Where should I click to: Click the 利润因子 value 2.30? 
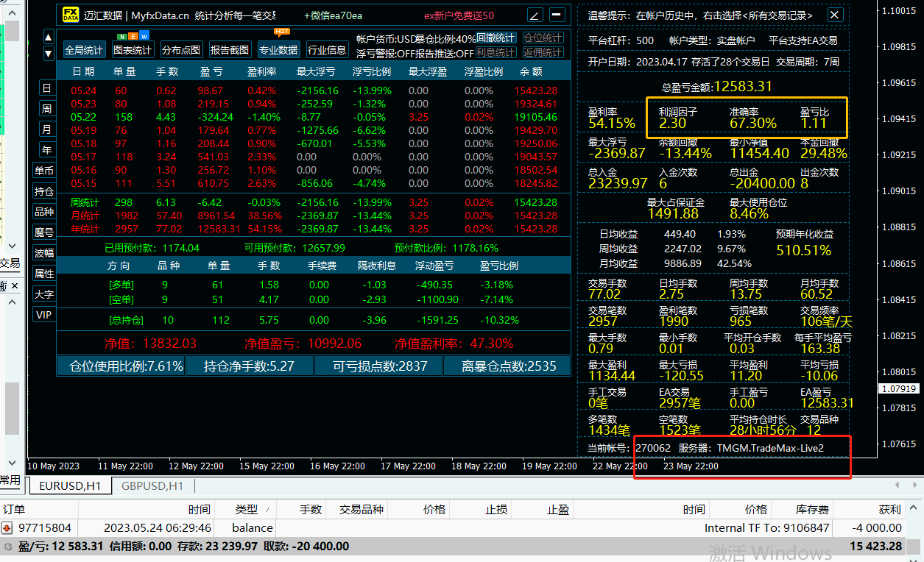point(673,124)
